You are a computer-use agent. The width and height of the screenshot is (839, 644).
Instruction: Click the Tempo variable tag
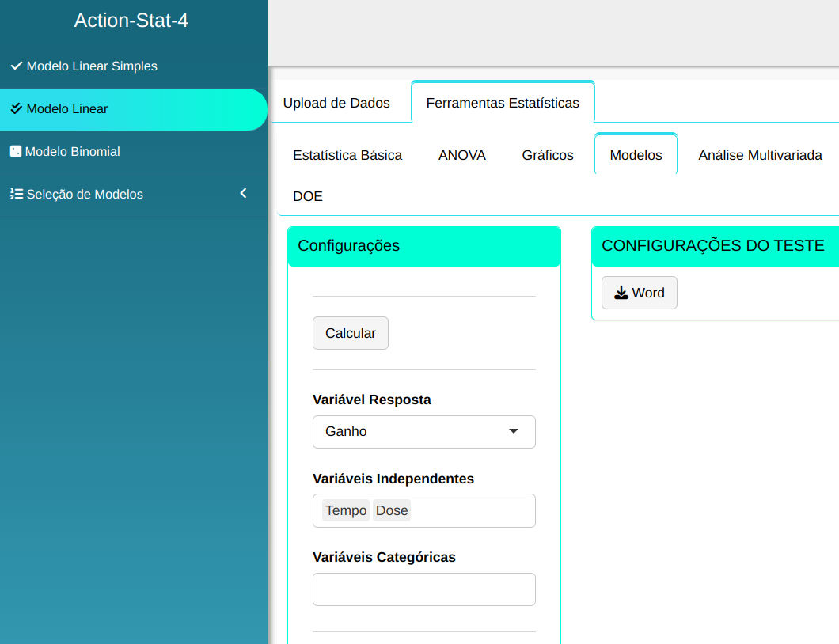coord(346,510)
